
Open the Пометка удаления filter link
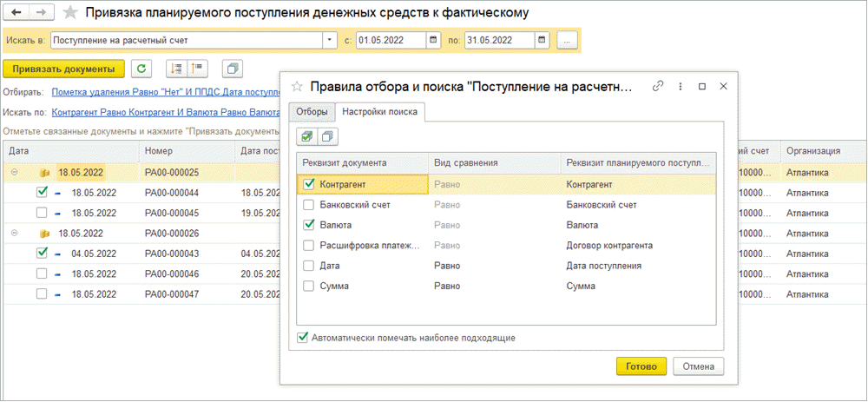165,91
